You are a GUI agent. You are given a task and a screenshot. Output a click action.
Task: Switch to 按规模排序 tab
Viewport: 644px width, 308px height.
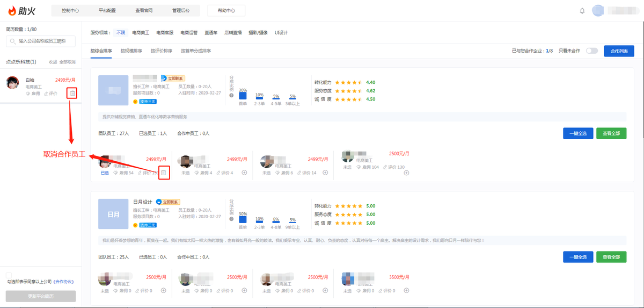point(131,51)
